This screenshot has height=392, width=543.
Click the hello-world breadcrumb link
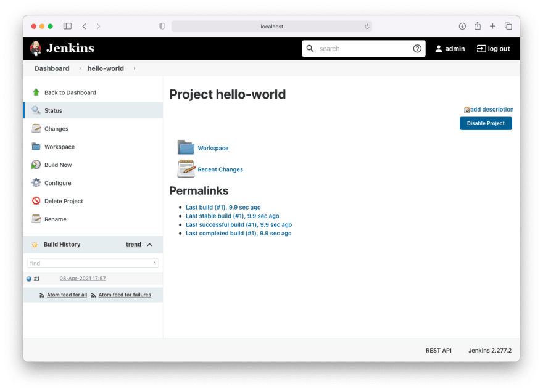point(106,68)
